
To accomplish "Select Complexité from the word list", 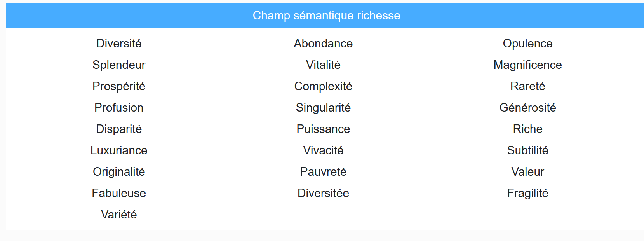I will pyautogui.click(x=323, y=86).
